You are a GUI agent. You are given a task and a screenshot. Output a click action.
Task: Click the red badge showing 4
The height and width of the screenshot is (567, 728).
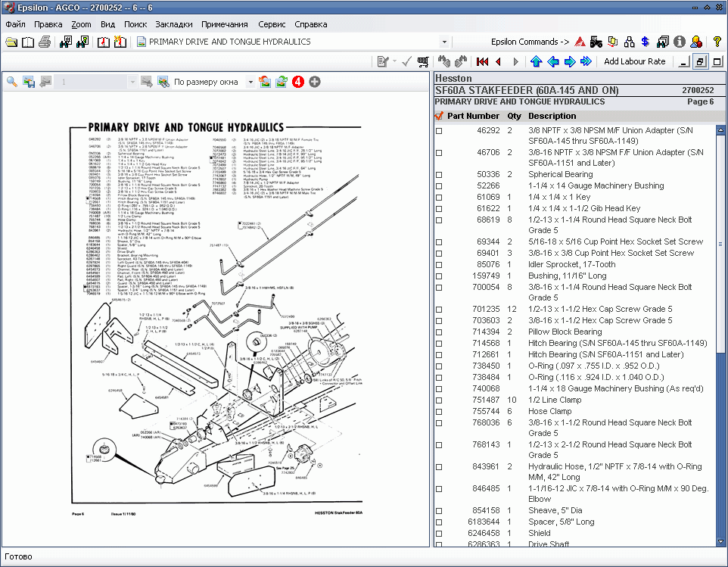[x=297, y=81]
